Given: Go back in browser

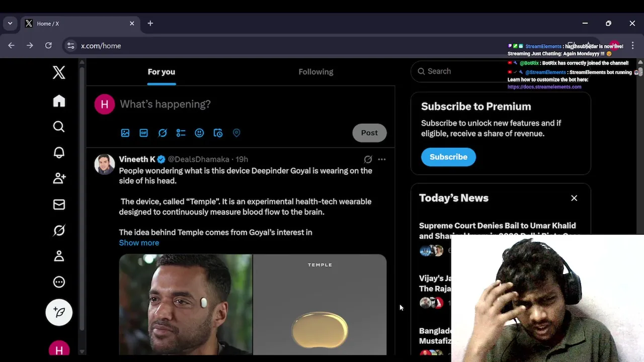Looking at the screenshot, I should [x=11, y=46].
